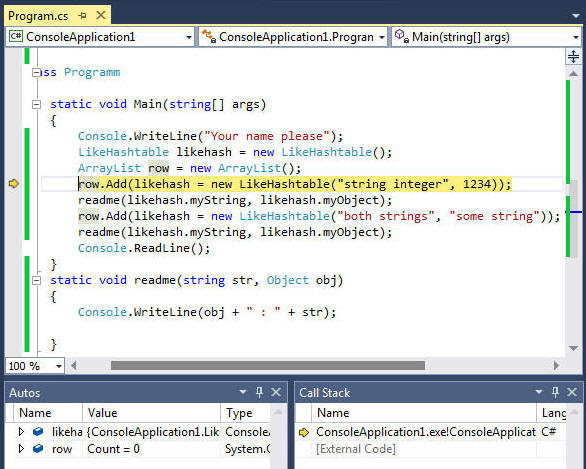Close the Program.cs tab
Viewport: 586px width, 469px height.
pyautogui.click(x=101, y=15)
